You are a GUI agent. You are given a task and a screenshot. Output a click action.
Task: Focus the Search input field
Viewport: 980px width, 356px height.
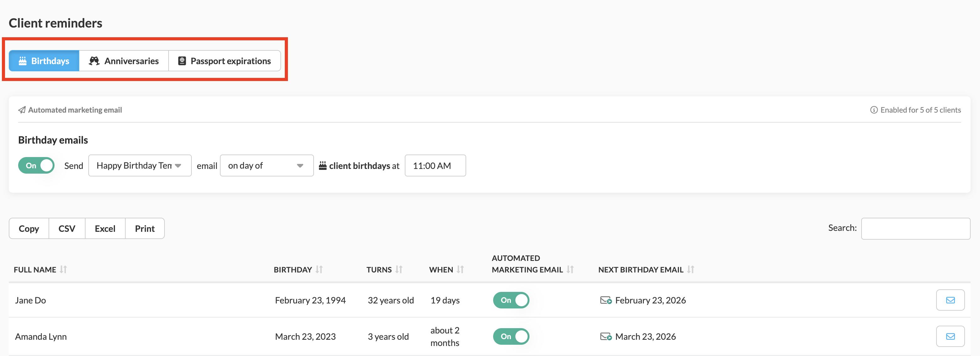[915, 228]
